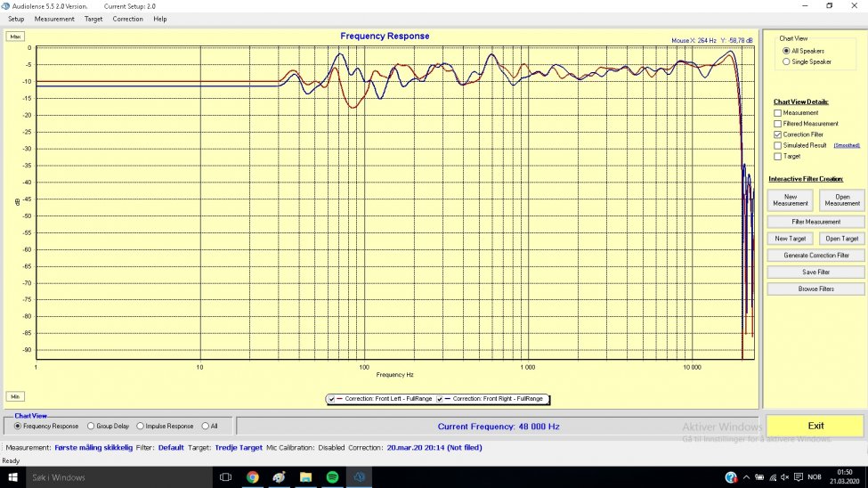Click measurement name Første måling skikkelig
The height and width of the screenshot is (488, 868).
point(93,448)
